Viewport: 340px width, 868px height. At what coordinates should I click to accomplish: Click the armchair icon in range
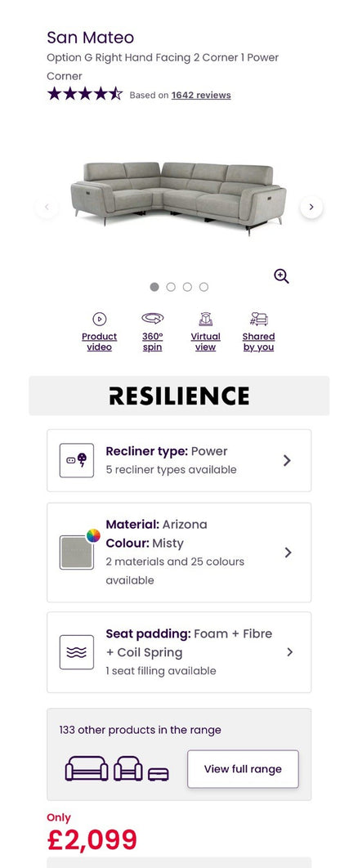click(x=128, y=769)
